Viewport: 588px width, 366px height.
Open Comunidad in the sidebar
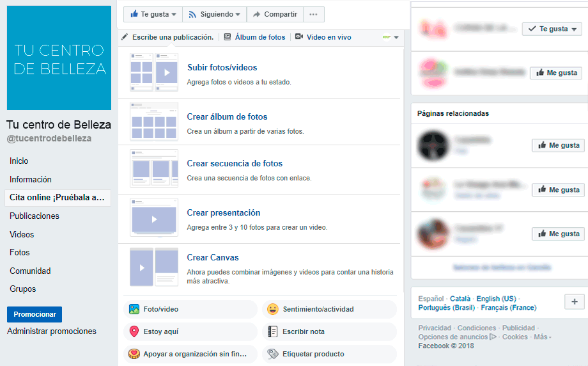click(x=30, y=271)
